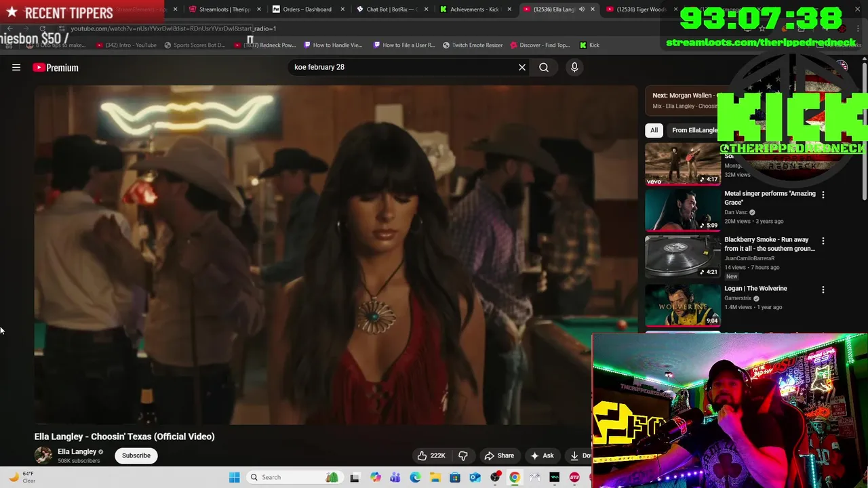Viewport: 868px width, 488px height.
Task: Play the Logan Wolverine video thumbnail
Action: pos(683,305)
